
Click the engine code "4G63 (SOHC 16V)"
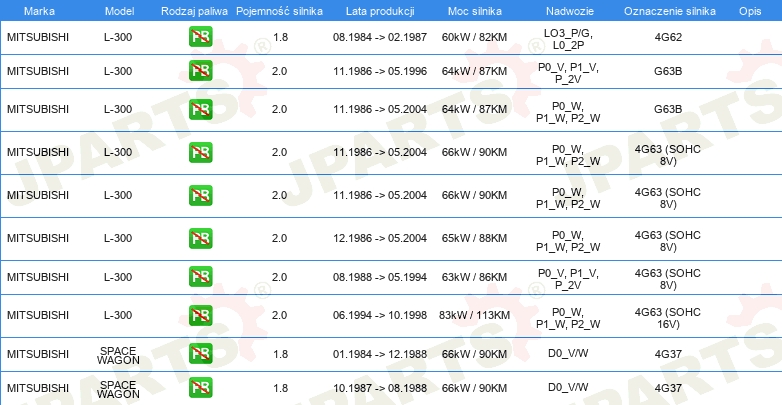(x=668, y=318)
